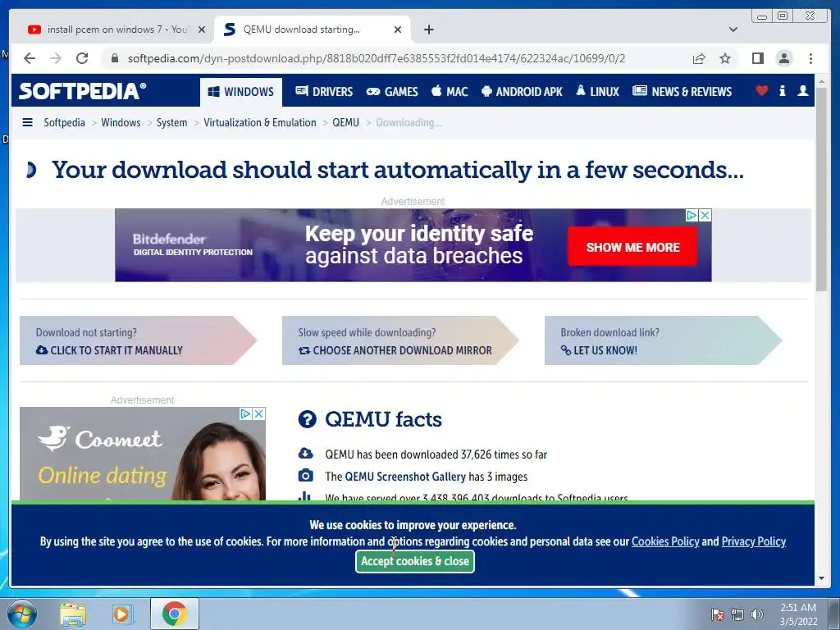The image size is (840, 630).
Task: Go back to the previous page
Action: [30, 58]
